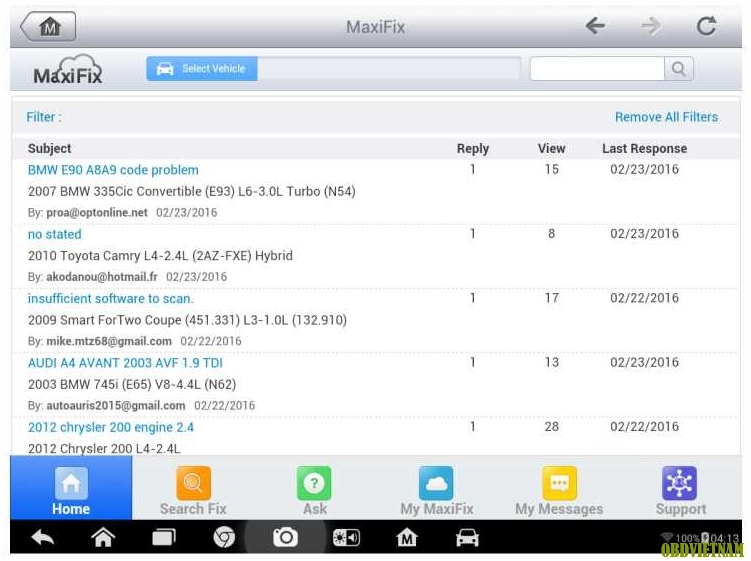Click the magnifier search button
This screenshot has width=751, height=561.
click(678, 69)
